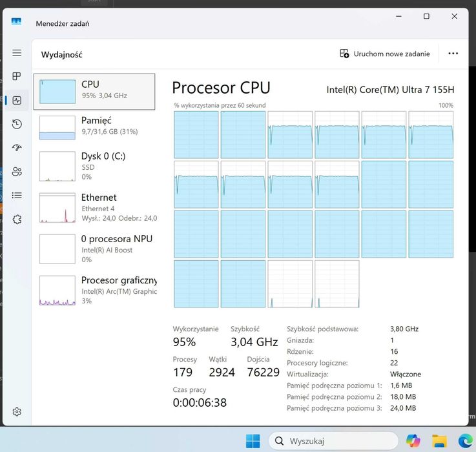Go to the Processes page icon
Image resolution: width=476 pixels, height=452 pixels.
click(x=17, y=76)
